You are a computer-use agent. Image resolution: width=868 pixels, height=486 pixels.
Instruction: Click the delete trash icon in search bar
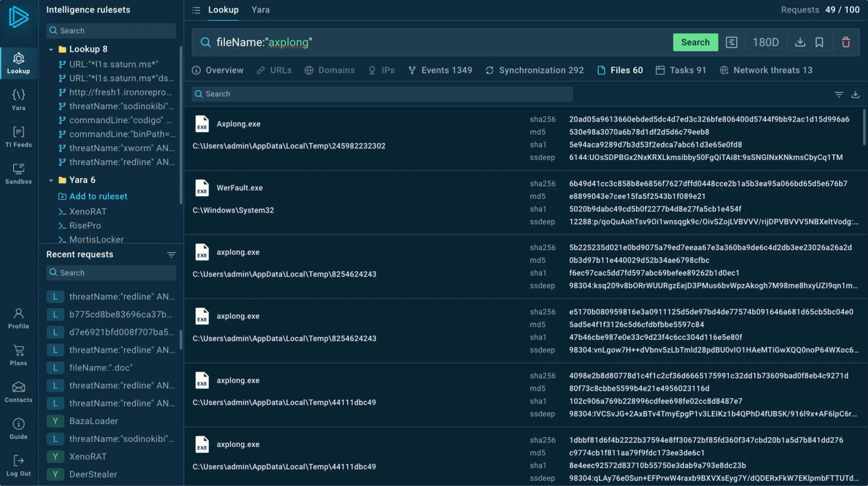pos(846,42)
